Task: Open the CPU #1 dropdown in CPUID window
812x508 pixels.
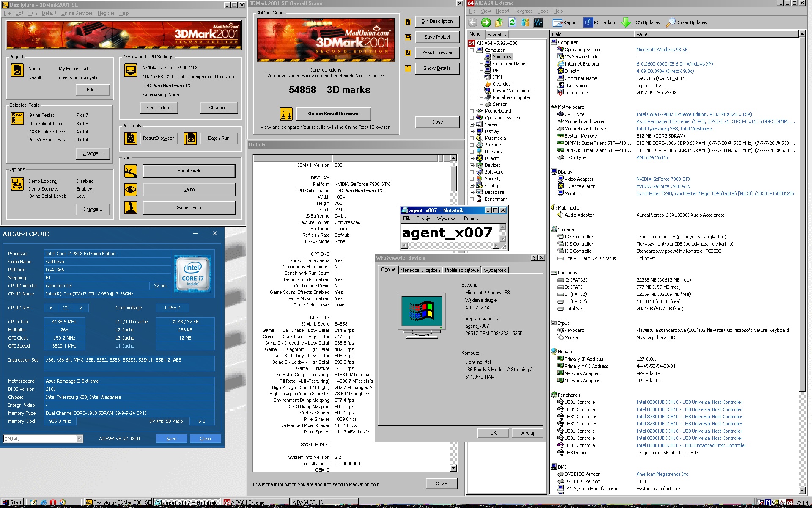Action: 79,439
